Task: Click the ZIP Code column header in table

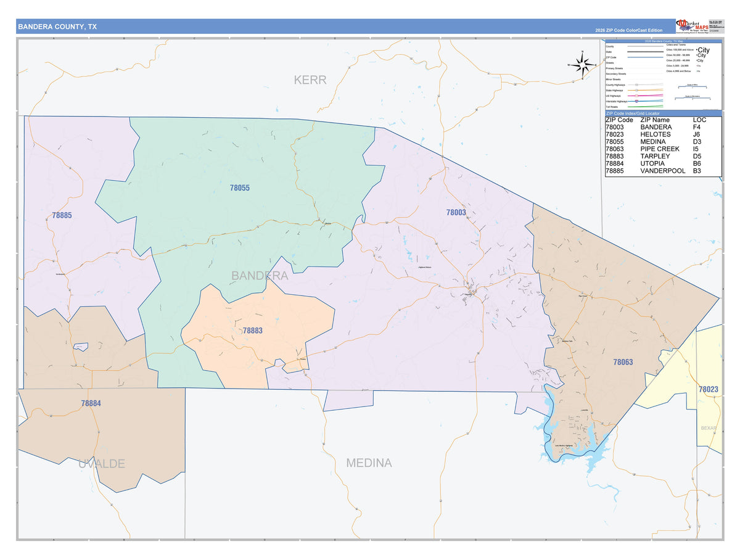Action: tap(619, 120)
